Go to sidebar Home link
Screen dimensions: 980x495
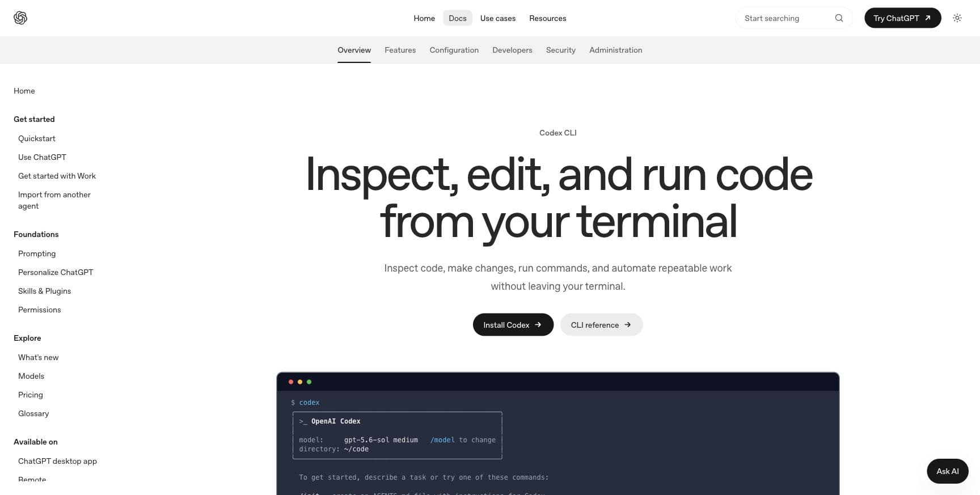pyautogui.click(x=24, y=91)
